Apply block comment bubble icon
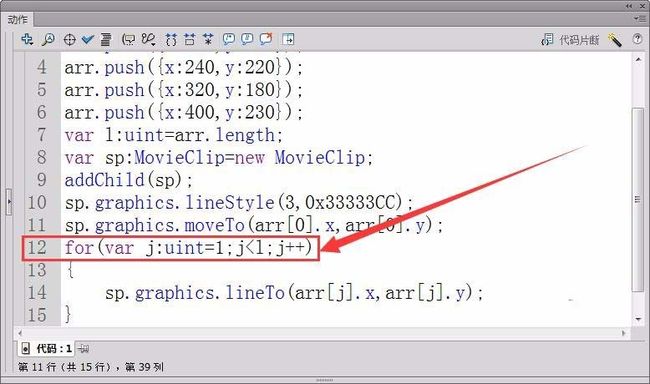The height and width of the screenshot is (384, 650). tap(228, 39)
